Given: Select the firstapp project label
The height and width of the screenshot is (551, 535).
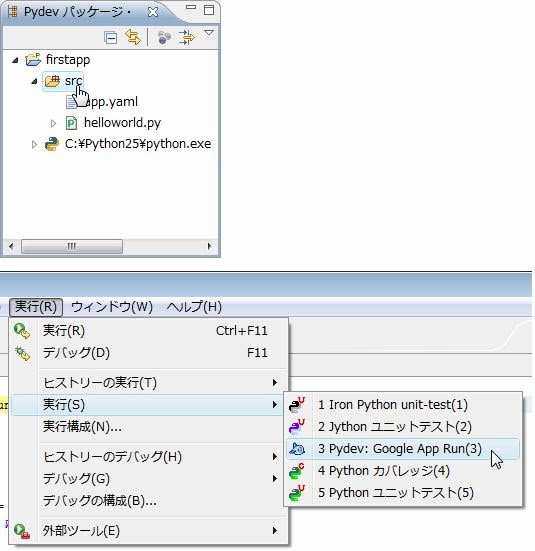Looking at the screenshot, I should click(68, 60).
